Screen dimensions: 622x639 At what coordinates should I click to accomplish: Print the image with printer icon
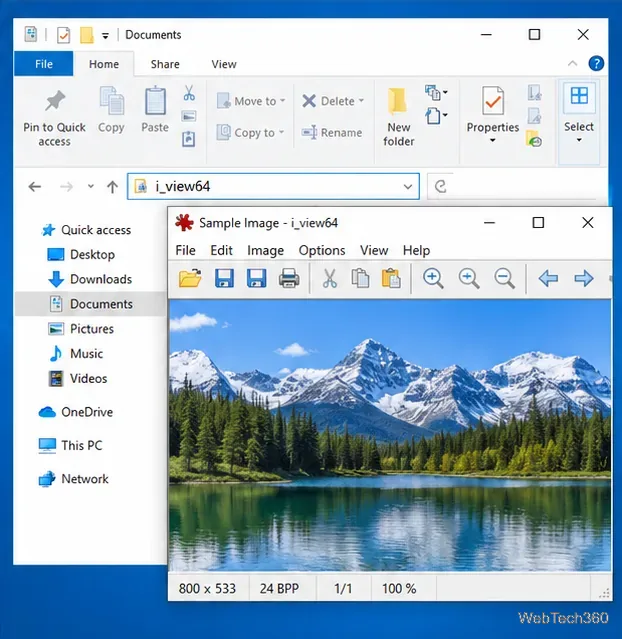[x=289, y=279]
